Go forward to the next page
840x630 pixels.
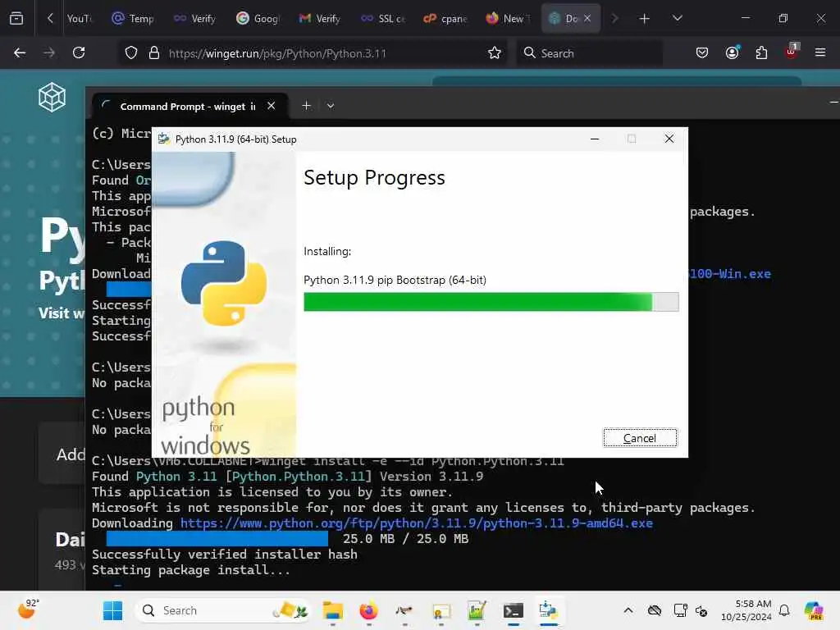(49, 52)
